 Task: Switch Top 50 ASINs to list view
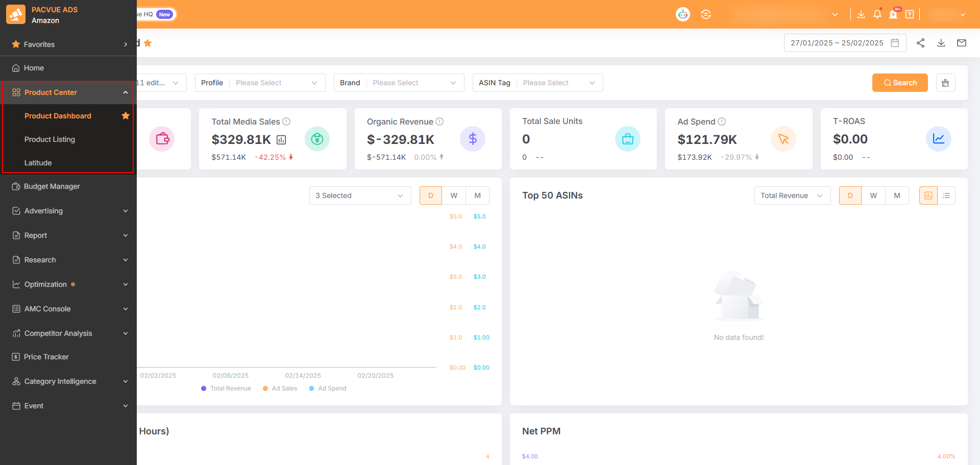(x=947, y=195)
